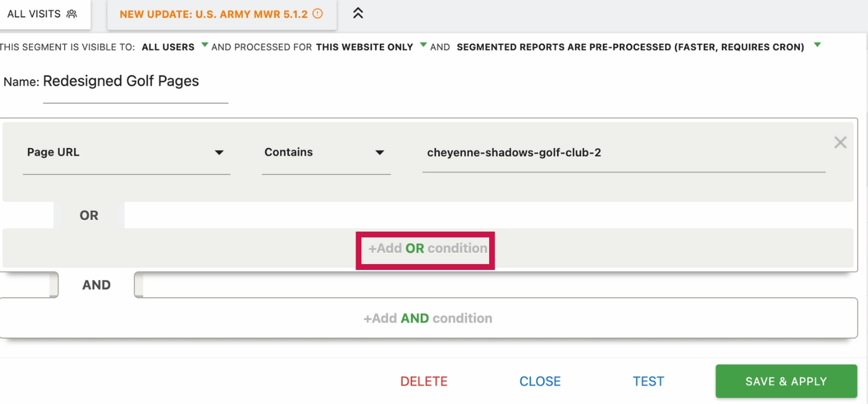Viewport: 868px width, 404px height.
Task: Collapse the panel with double-chevron up icon
Action: (358, 13)
